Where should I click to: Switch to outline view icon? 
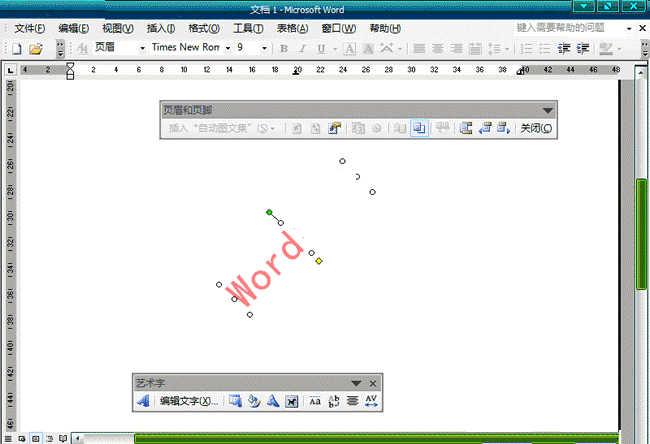click(x=49, y=438)
